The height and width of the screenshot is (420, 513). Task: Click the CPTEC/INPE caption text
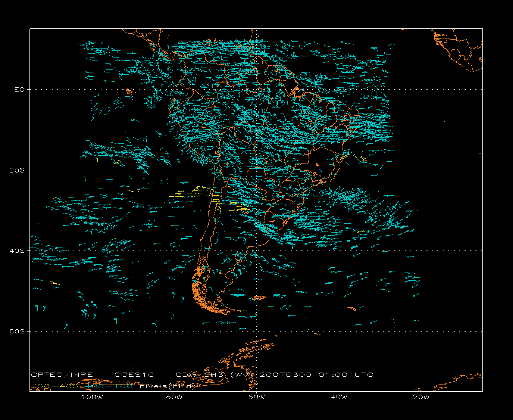click(62, 375)
